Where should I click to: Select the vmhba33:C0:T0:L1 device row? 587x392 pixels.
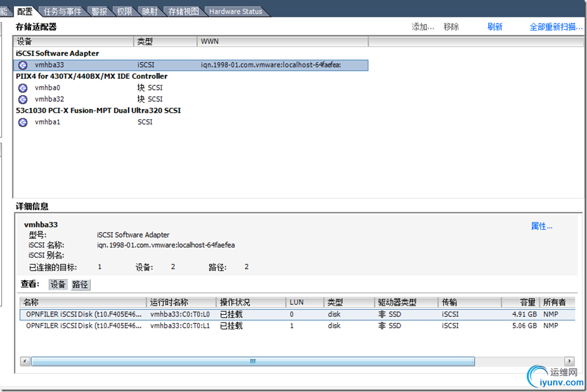(298, 326)
